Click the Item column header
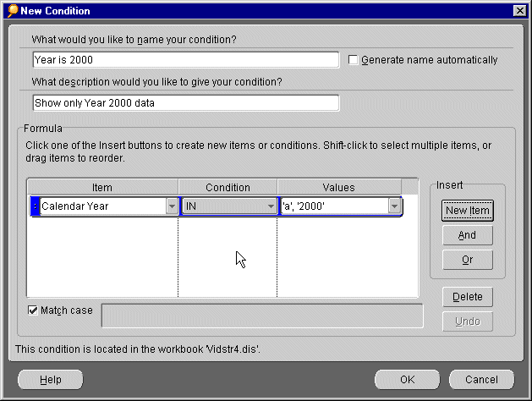532x401 pixels. (x=101, y=187)
